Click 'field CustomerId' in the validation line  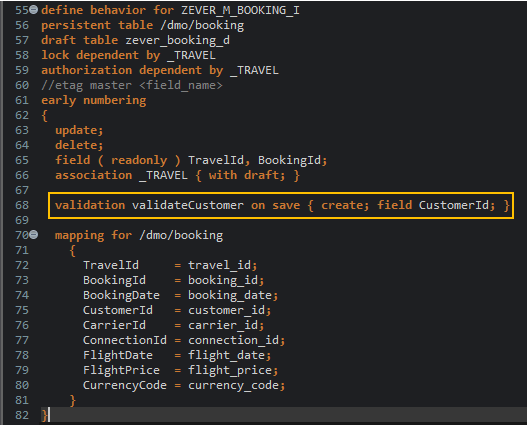433,205
